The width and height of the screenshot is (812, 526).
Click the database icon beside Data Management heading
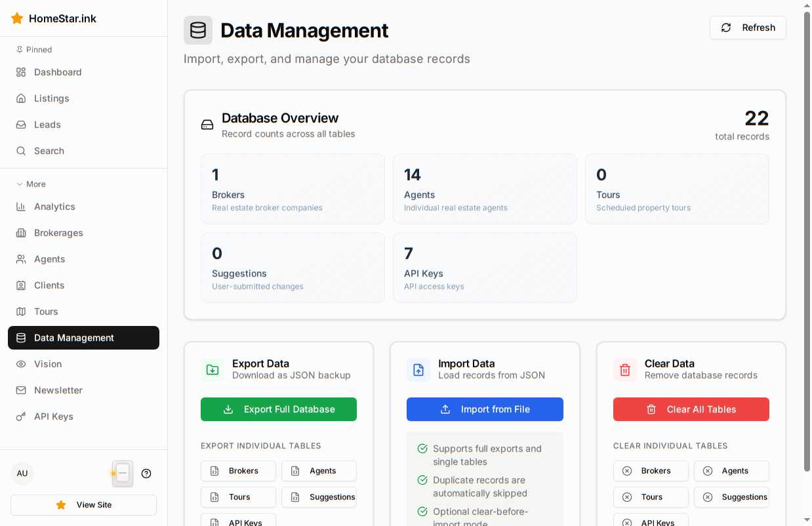[x=198, y=30]
